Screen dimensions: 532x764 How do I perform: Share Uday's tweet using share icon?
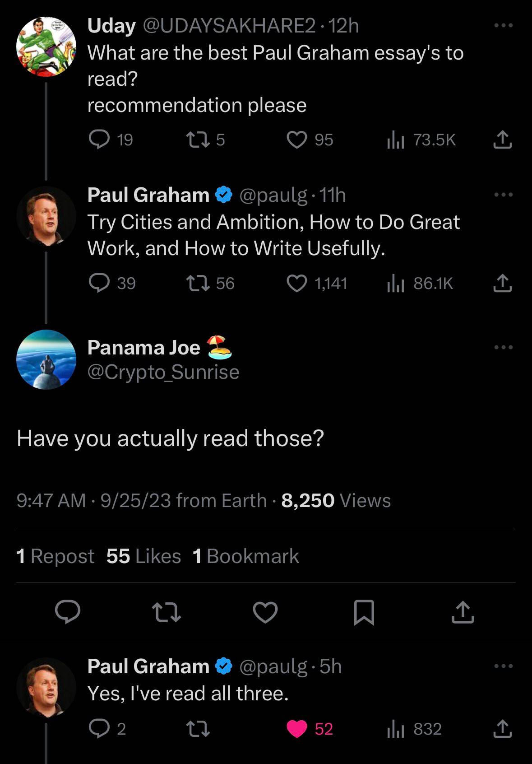coord(502,140)
